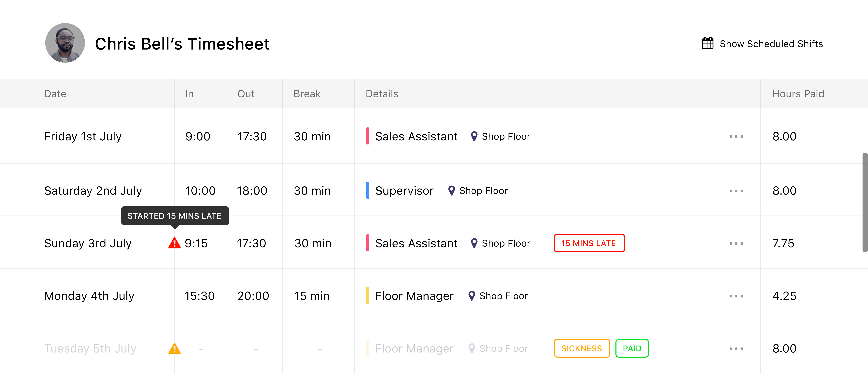The image size is (868, 374).
Task: Click the Date column header
Action: point(55,94)
